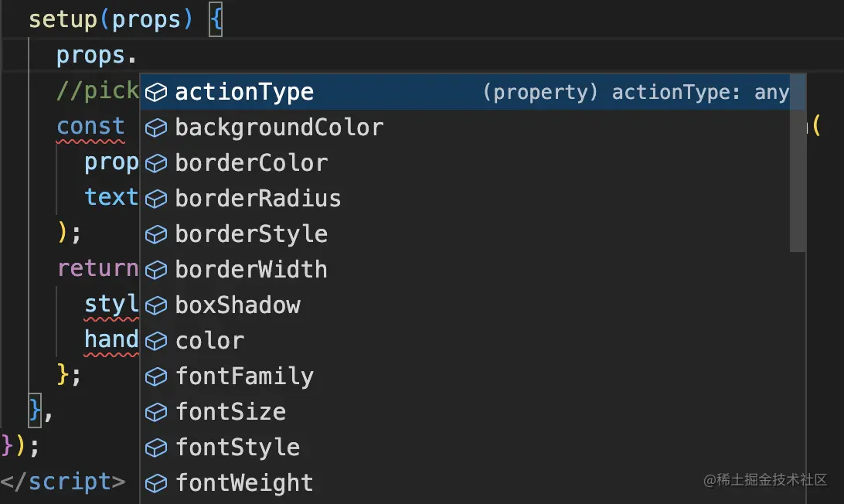Click the setup function name
Screen dimensions: 844x504
click(x=63, y=19)
